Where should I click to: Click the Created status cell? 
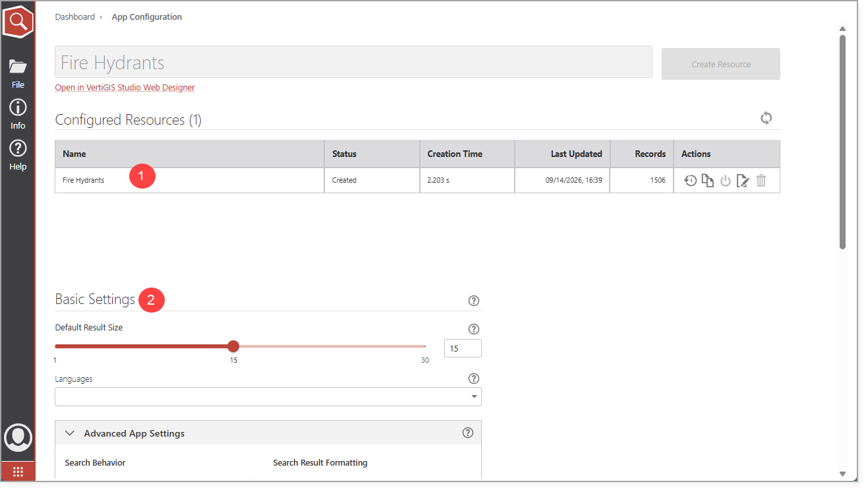(372, 180)
